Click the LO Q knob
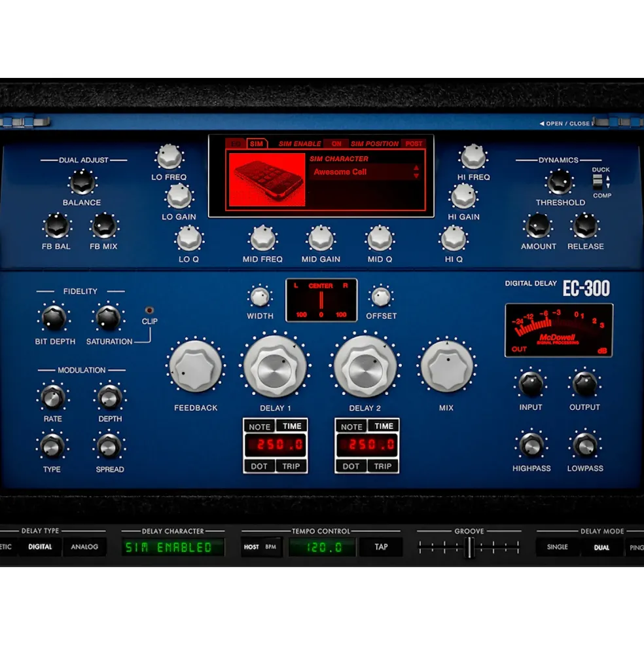The image size is (644, 645). (189, 239)
